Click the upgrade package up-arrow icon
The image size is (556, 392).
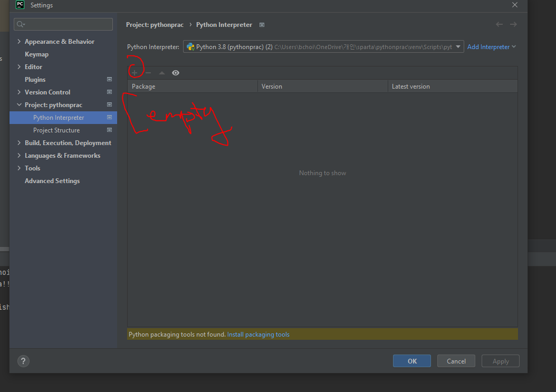tap(162, 73)
